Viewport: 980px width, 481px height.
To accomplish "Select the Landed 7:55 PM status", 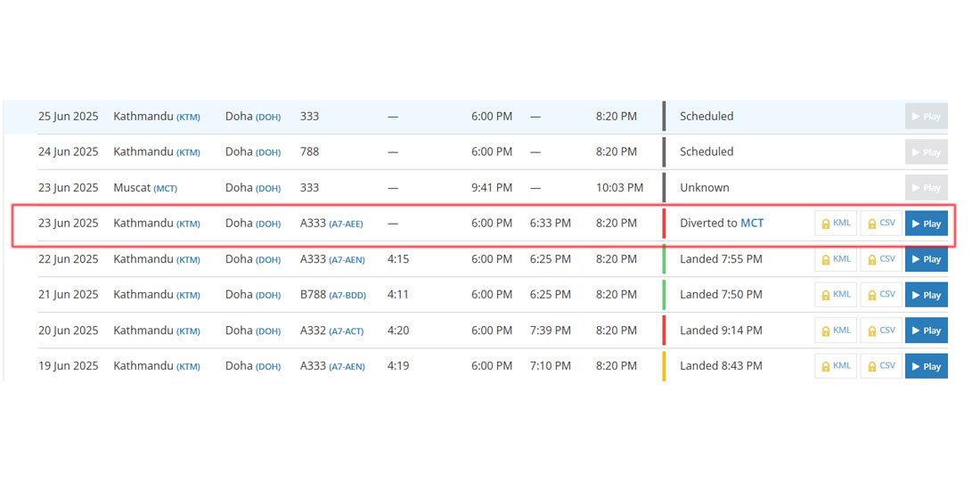I will coord(722,258).
